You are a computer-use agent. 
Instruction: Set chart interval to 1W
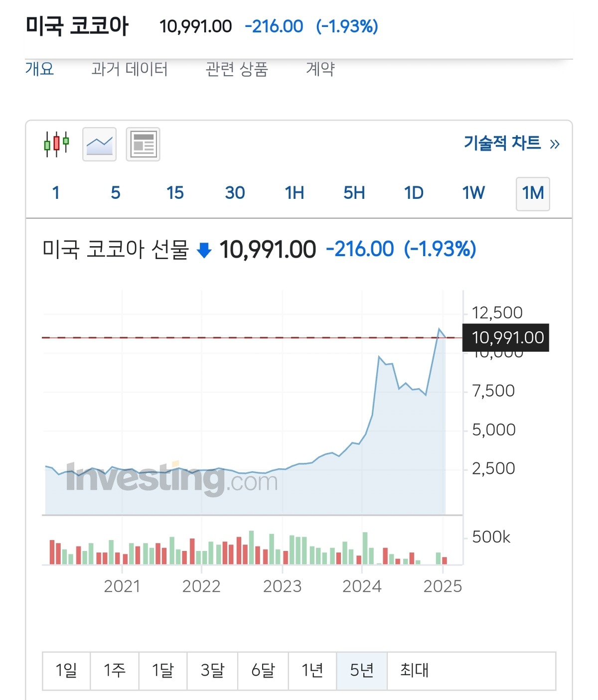pos(473,193)
